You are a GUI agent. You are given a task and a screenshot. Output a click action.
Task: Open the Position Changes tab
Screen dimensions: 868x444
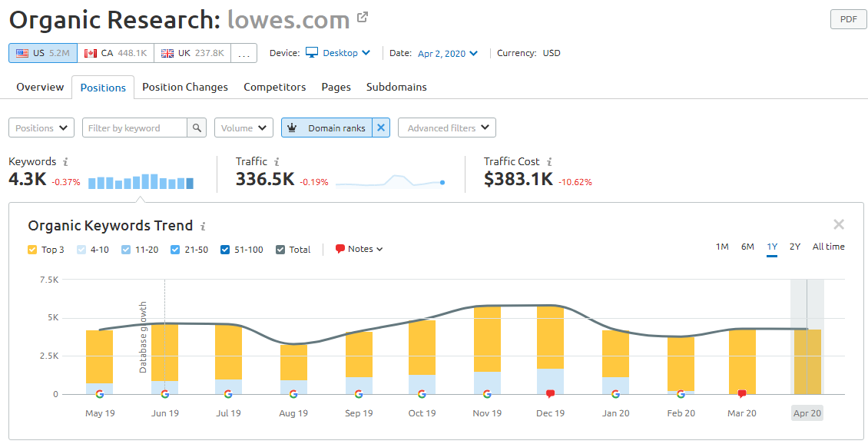coord(185,87)
